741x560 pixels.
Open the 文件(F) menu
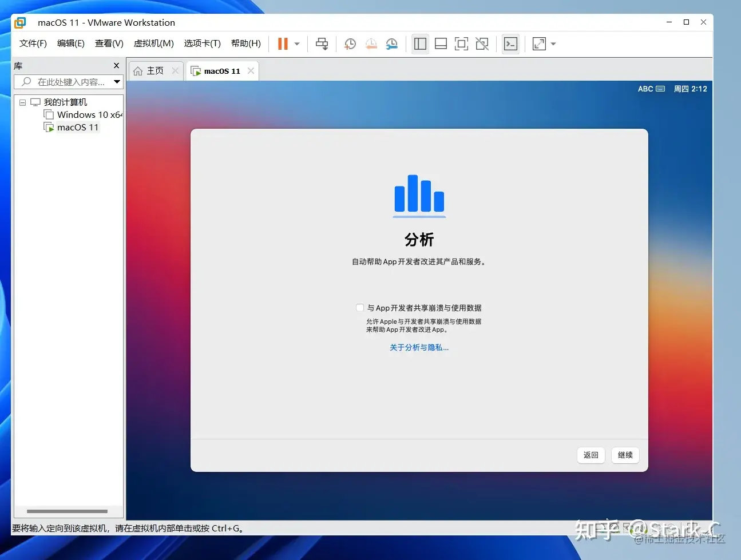tap(33, 43)
